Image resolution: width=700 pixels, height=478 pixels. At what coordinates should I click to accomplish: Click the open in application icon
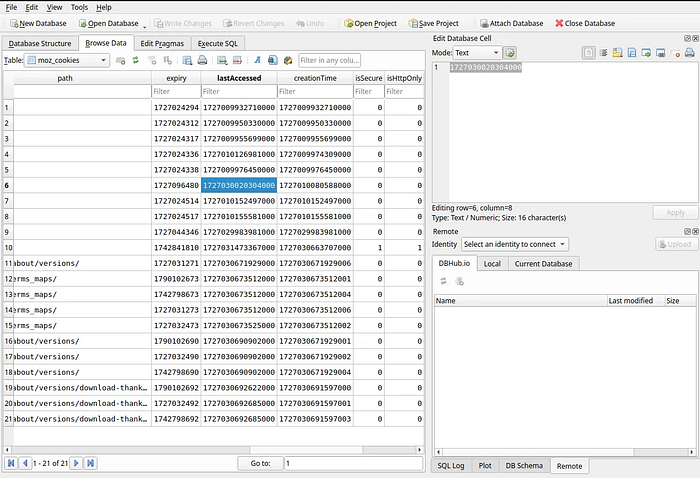point(646,53)
